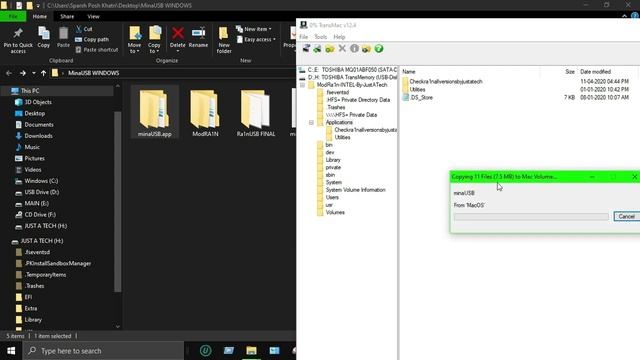This screenshot has height=360, width=640.
Task: Open the green File tab in File Explorer
Action: (x=13, y=16)
